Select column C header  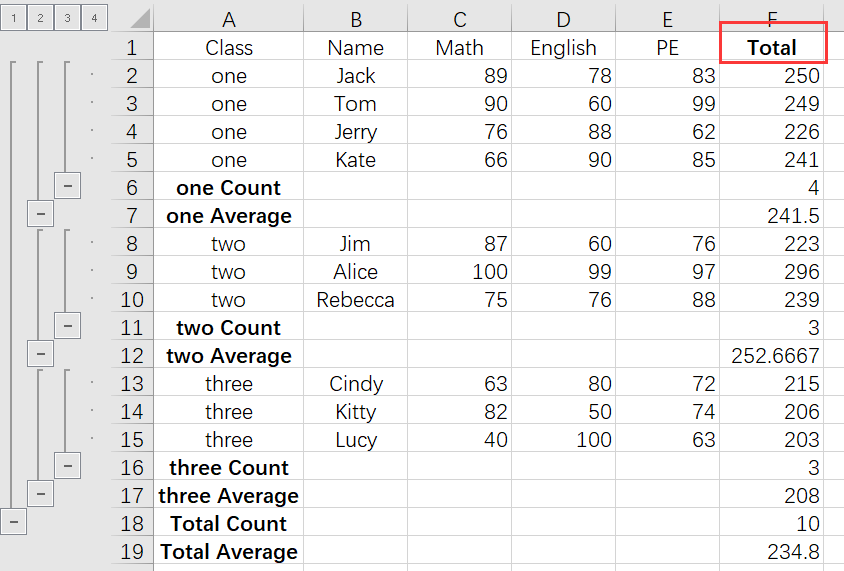point(459,18)
